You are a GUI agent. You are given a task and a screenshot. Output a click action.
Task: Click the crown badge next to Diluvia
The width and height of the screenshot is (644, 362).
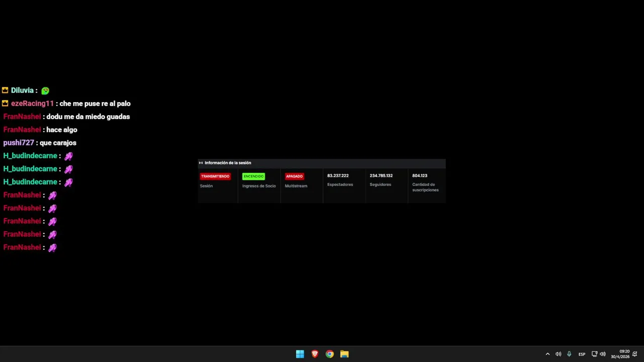click(5, 90)
